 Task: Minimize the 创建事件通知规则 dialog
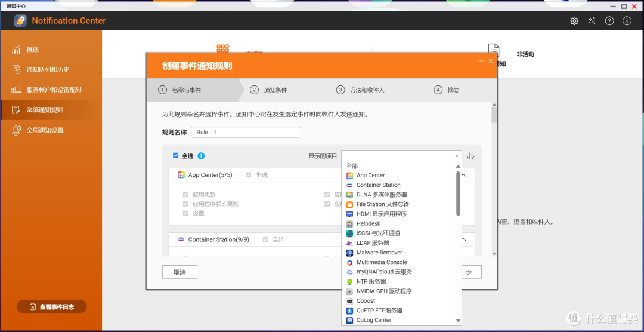[x=482, y=61]
